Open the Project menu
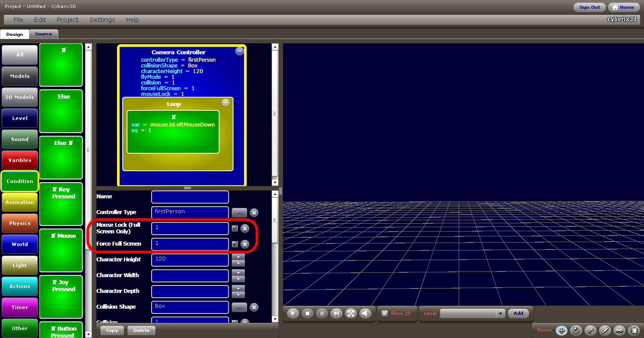 click(67, 20)
